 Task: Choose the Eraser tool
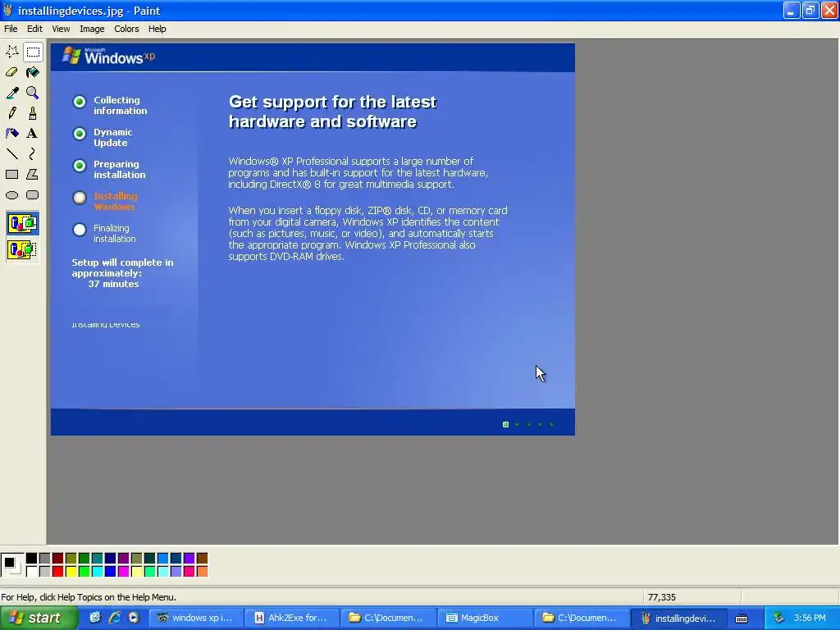point(11,72)
